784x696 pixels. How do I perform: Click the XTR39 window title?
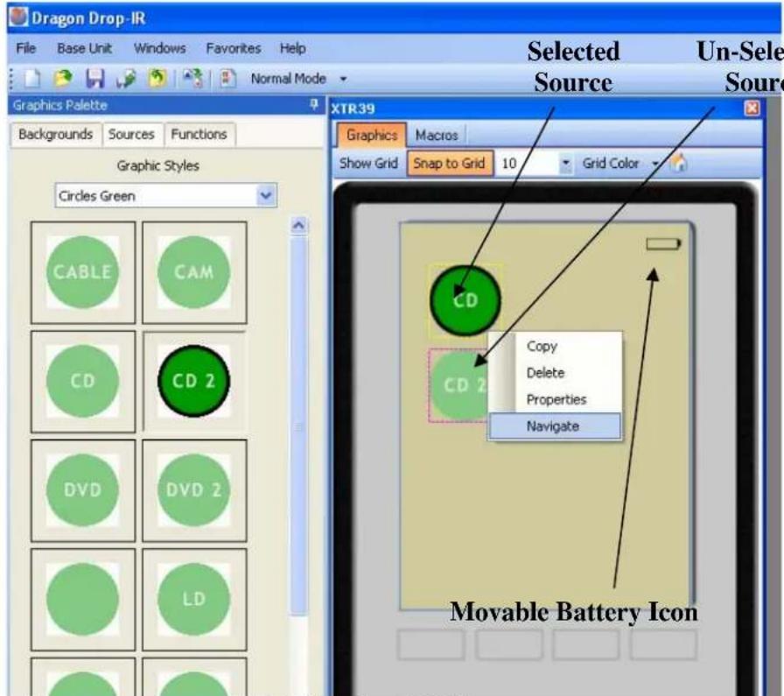click(x=353, y=109)
